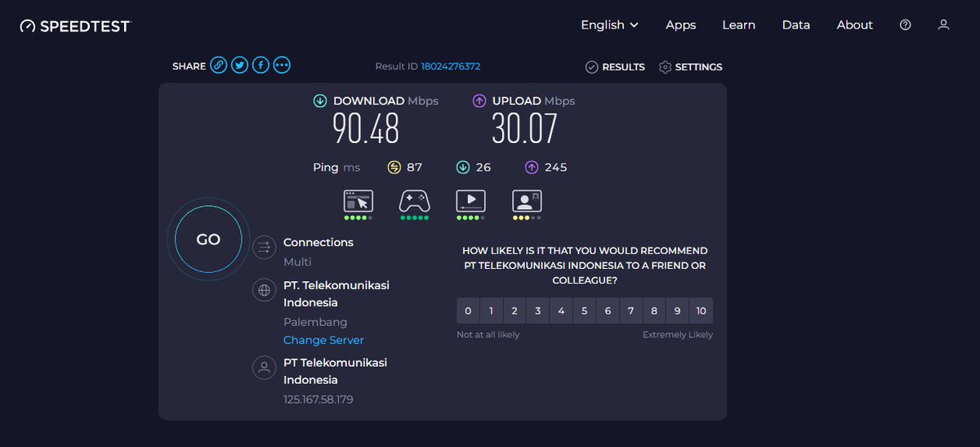This screenshot has height=447, width=980.
Task: Rate recommendation score 2
Action: (x=514, y=311)
